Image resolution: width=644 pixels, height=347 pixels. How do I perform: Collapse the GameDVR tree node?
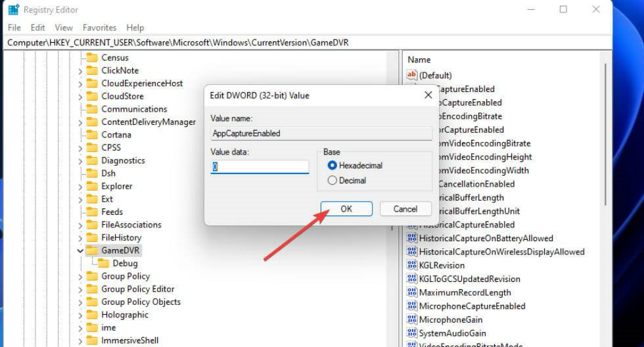pos(80,250)
